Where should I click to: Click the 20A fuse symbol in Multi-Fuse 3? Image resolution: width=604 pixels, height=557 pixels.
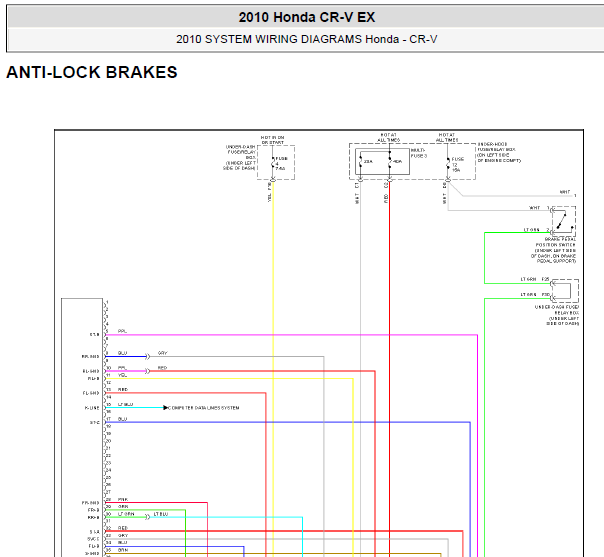point(360,161)
